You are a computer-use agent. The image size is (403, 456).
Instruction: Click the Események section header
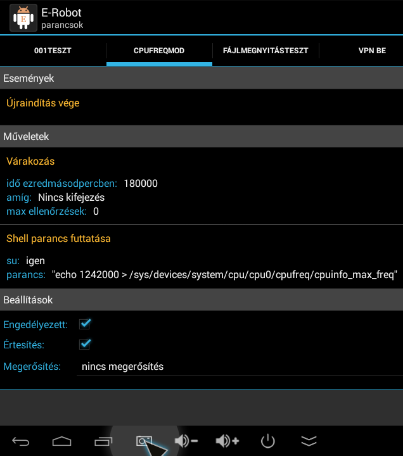201,78
